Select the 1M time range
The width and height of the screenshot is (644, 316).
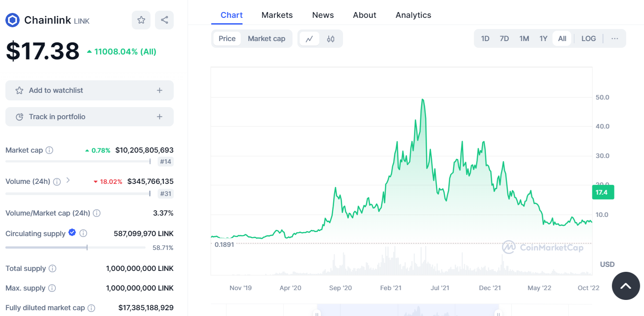coord(524,38)
